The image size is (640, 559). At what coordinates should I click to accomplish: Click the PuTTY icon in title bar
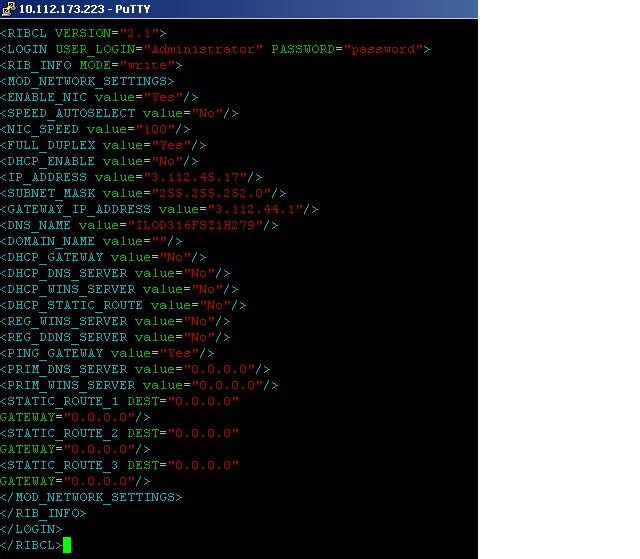(x=9, y=9)
